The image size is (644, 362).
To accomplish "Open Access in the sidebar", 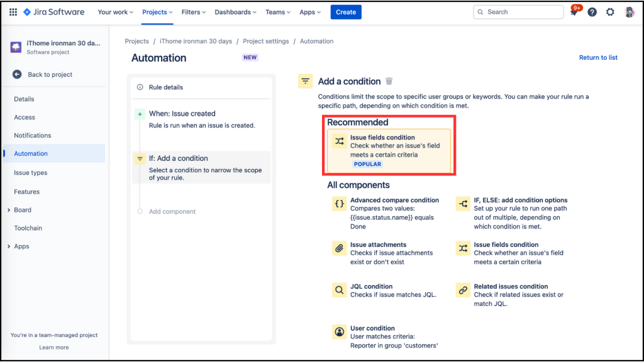I will click(25, 118).
